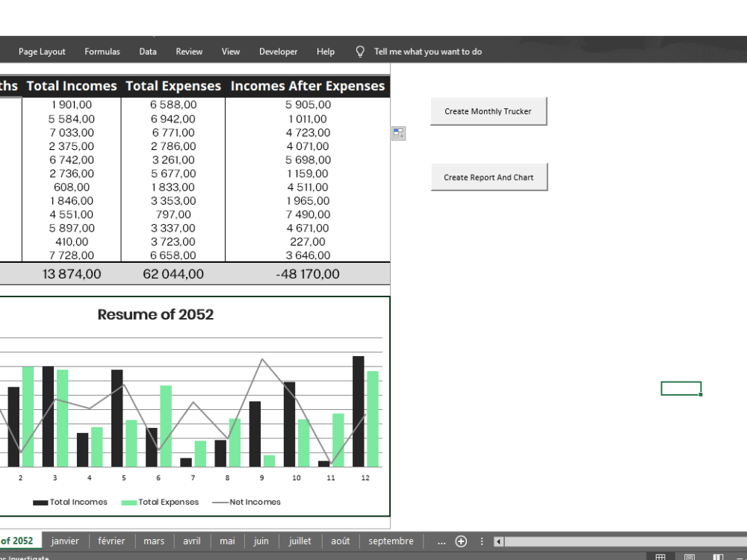The height and width of the screenshot is (560, 747).
Task: Select the cell with value 6 742,00
Action: [72, 160]
